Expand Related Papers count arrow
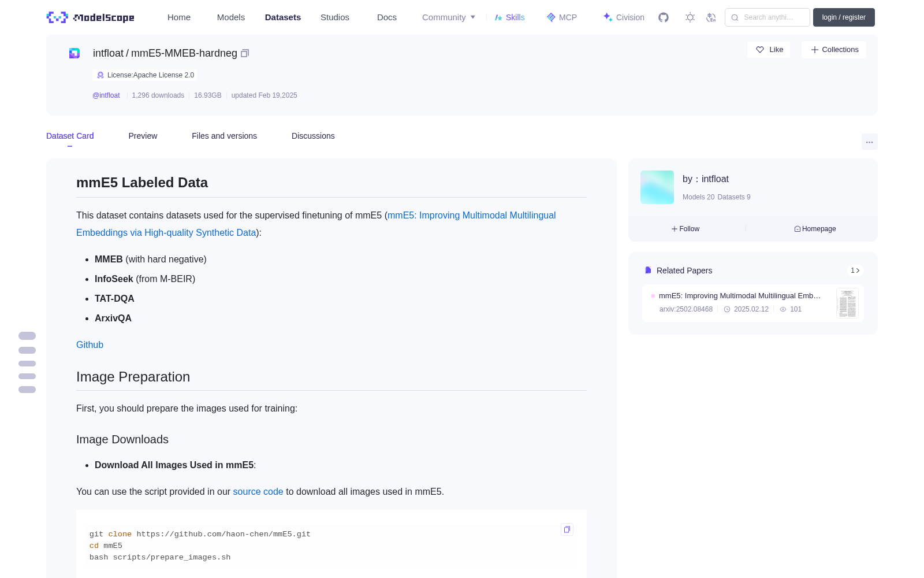The image size is (924, 578). click(x=855, y=271)
